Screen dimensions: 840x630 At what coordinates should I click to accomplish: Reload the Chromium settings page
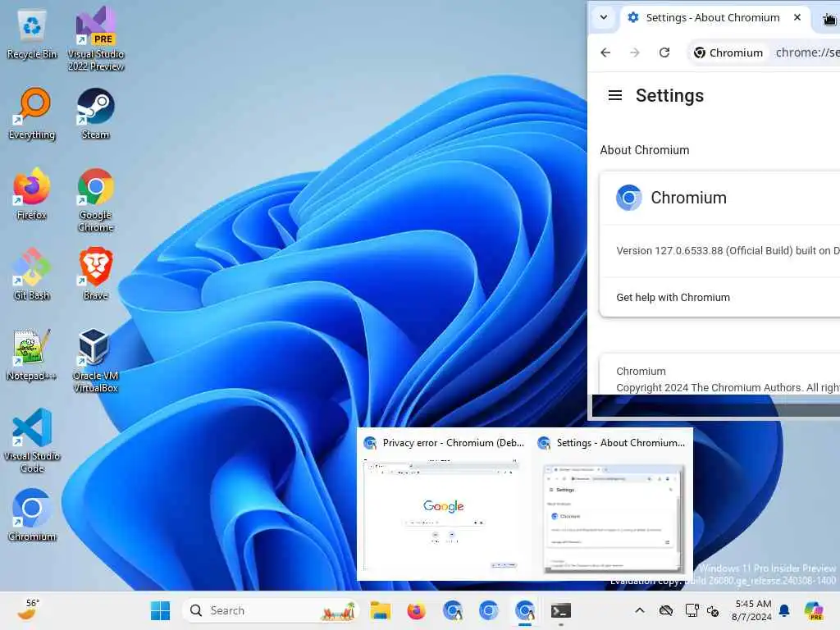[664, 52]
